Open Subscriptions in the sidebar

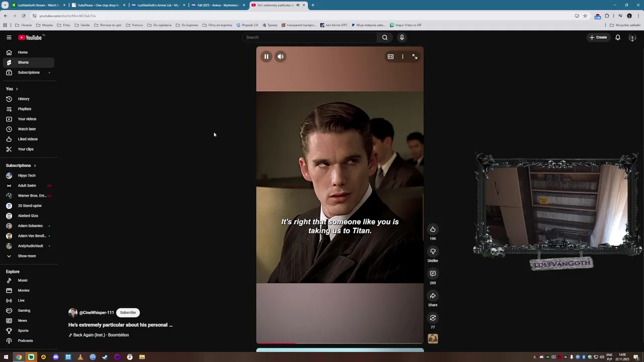[28, 72]
